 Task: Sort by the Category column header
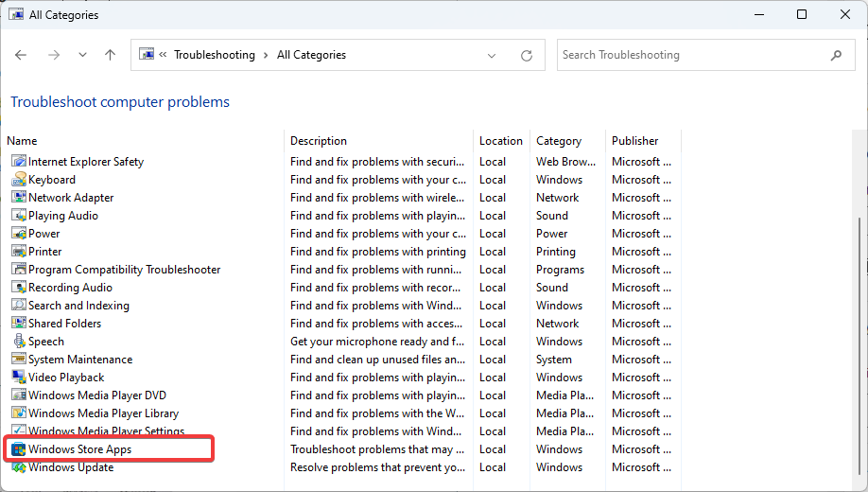tap(559, 141)
